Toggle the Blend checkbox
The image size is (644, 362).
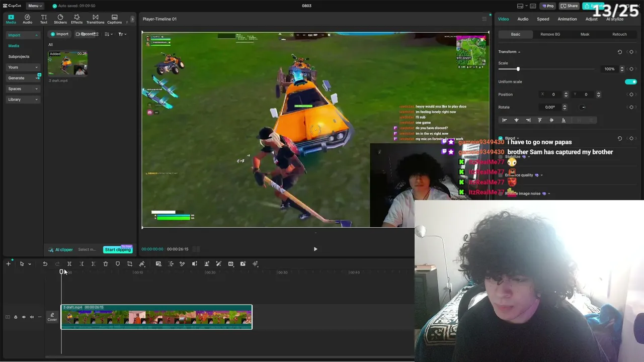point(501,138)
